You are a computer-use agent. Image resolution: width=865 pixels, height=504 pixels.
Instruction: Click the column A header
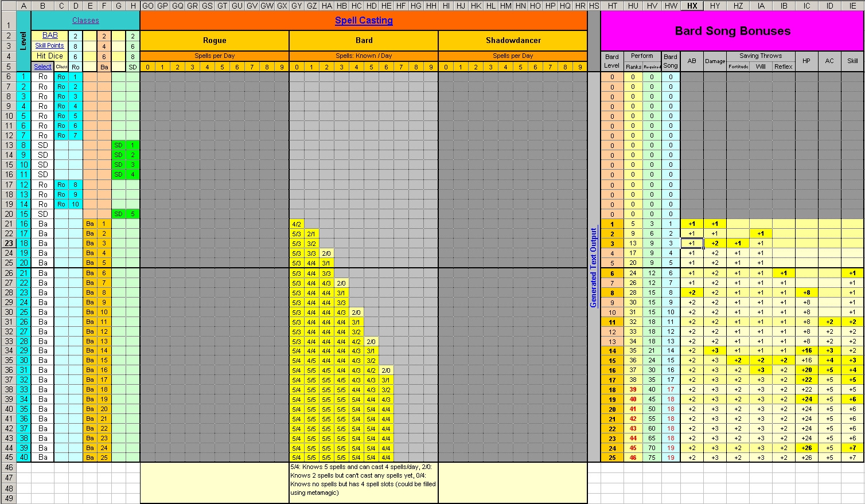pyautogui.click(x=24, y=6)
